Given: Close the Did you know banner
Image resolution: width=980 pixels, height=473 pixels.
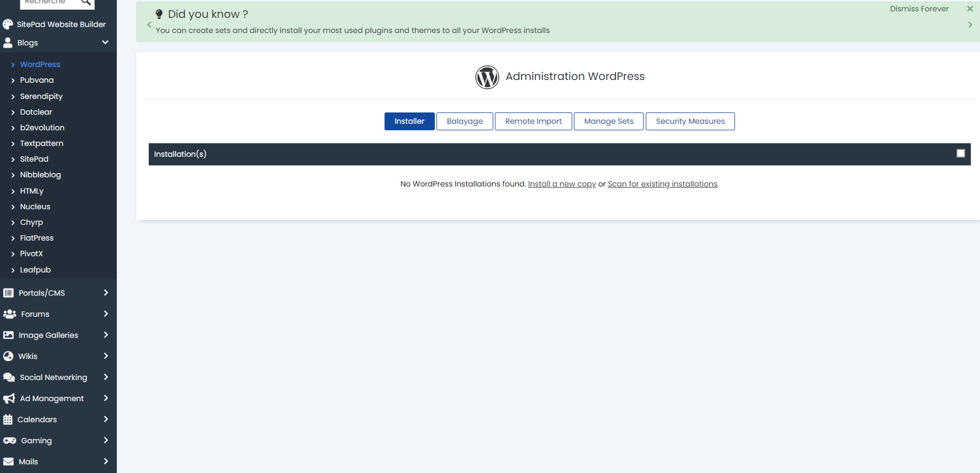Looking at the screenshot, I should point(970,9).
